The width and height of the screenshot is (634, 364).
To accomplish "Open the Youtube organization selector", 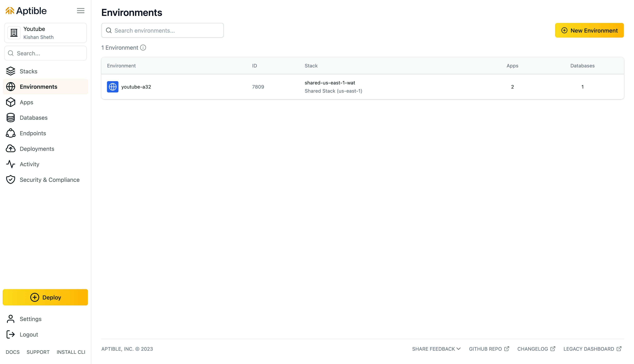I will (x=46, y=33).
